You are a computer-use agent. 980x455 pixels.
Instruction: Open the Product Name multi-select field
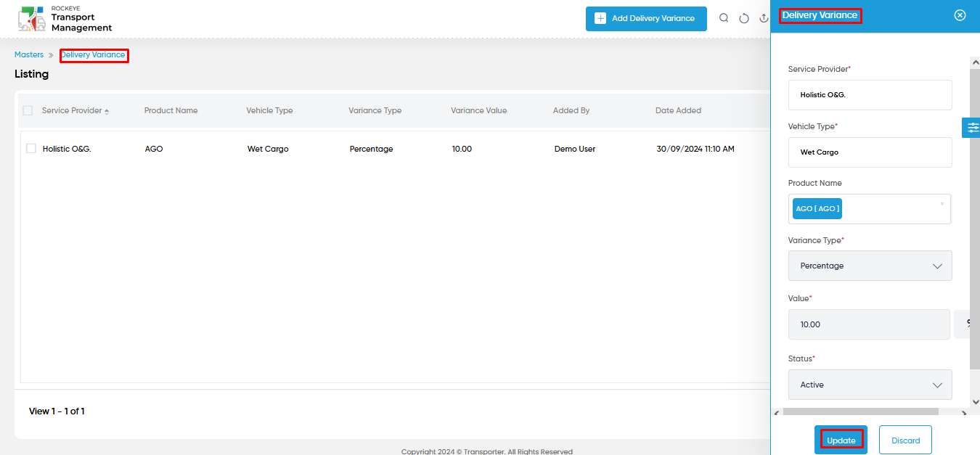click(870, 209)
